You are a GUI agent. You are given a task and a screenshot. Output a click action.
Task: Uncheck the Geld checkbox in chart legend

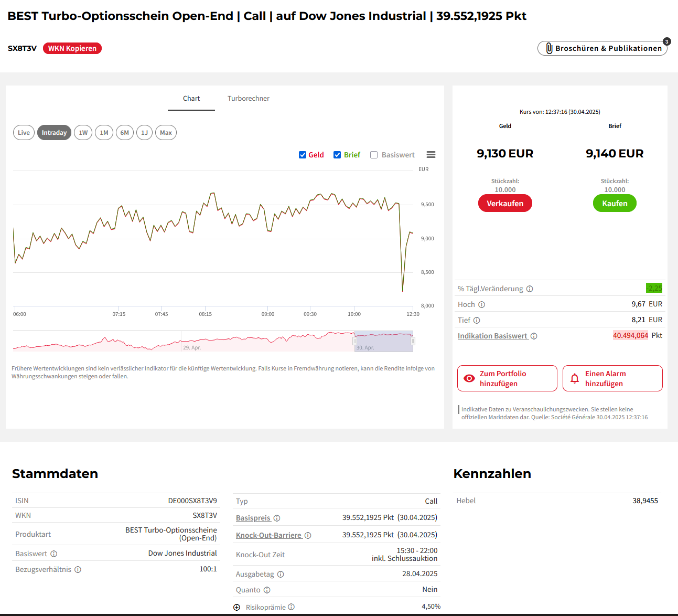303,155
